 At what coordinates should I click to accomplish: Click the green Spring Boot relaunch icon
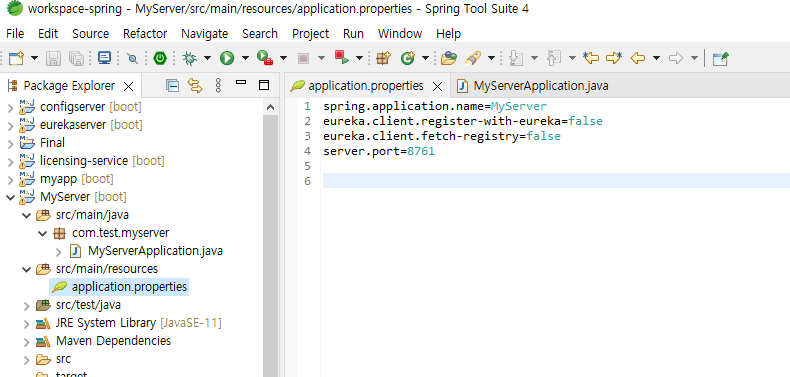pos(160,58)
